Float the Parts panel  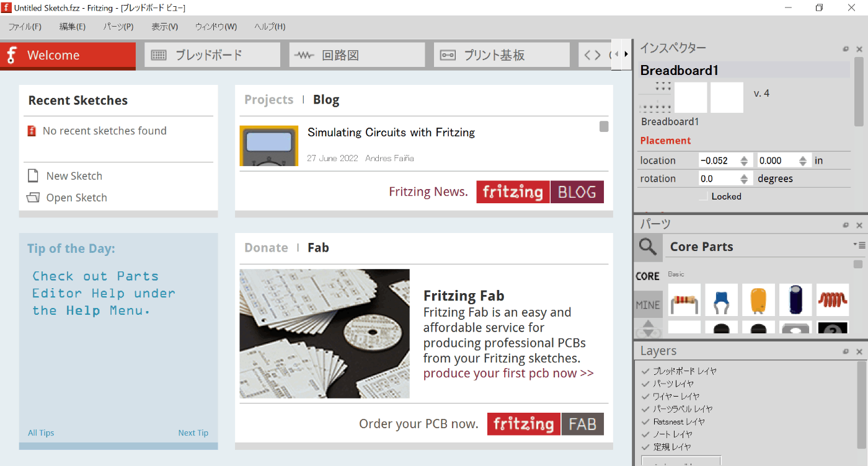click(x=846, y=225)
